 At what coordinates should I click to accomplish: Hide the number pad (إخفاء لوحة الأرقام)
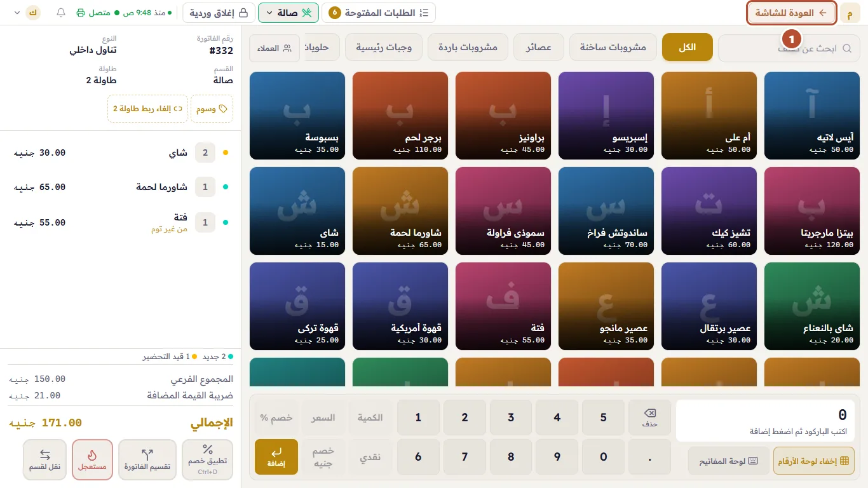(814, 461)
